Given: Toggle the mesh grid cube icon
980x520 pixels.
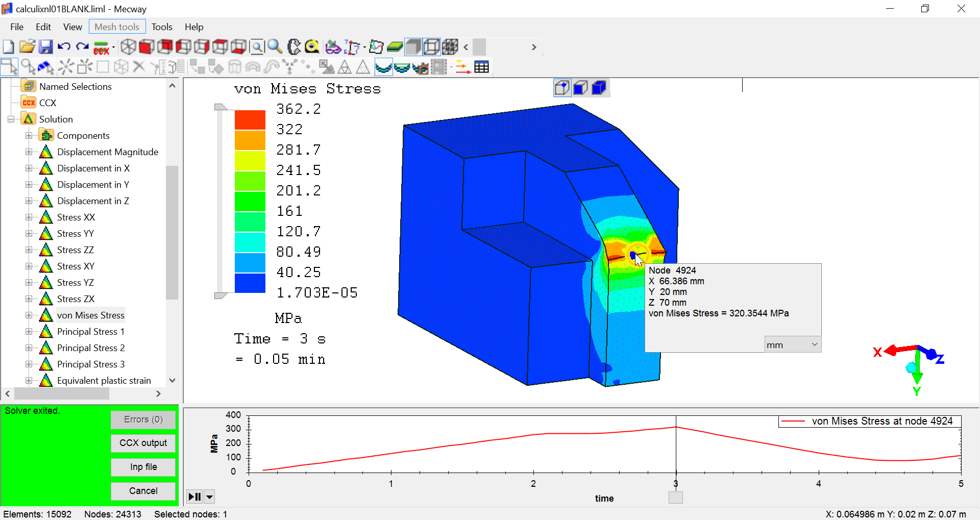Looking at the screenshot, I should pos(450,47).
